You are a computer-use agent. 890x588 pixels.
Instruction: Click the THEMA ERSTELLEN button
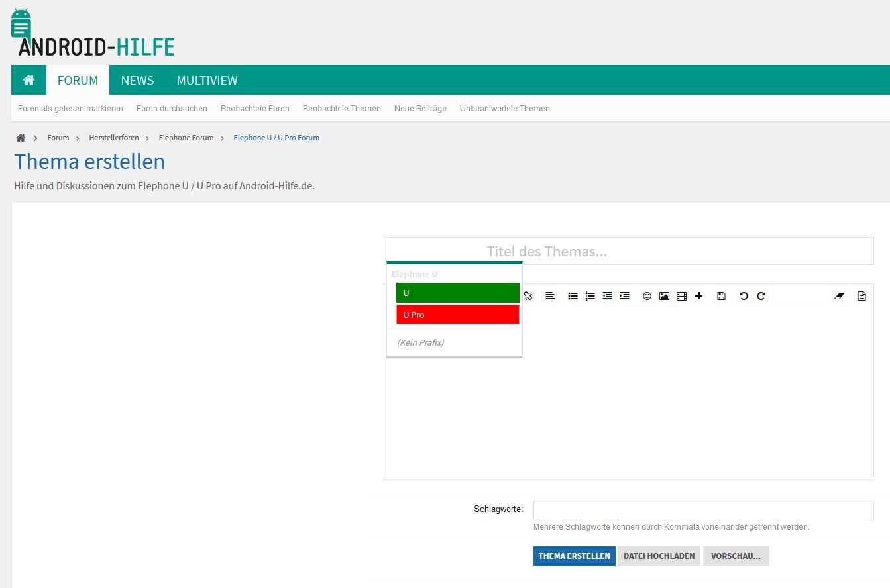click(574, 556)
